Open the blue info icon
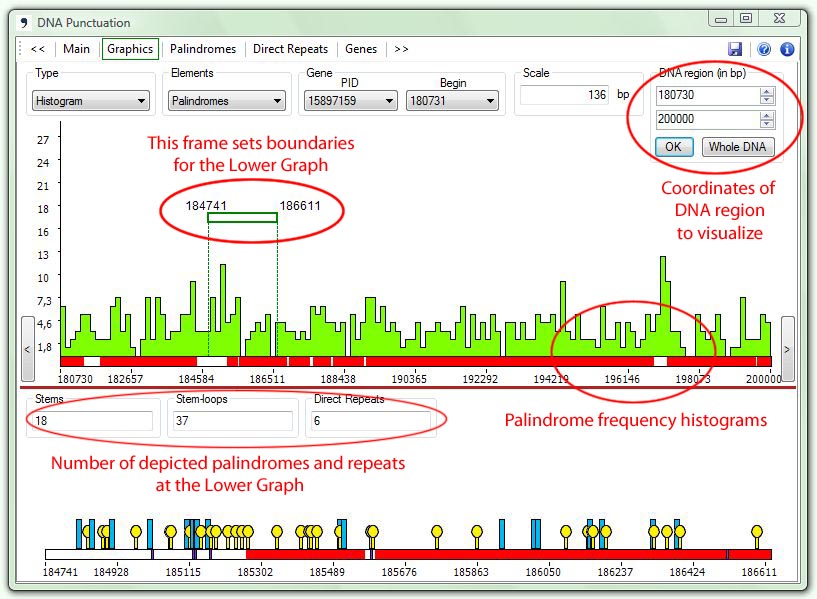 787,49
